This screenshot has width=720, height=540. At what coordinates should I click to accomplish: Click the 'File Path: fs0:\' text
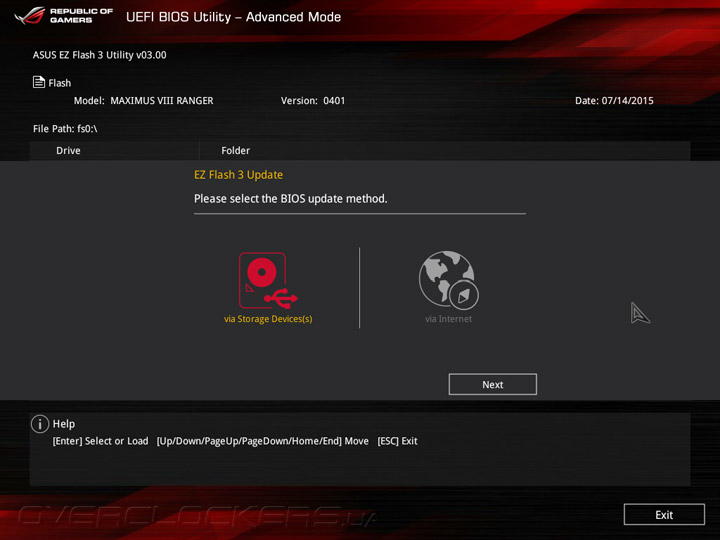(x=65, y=129)
